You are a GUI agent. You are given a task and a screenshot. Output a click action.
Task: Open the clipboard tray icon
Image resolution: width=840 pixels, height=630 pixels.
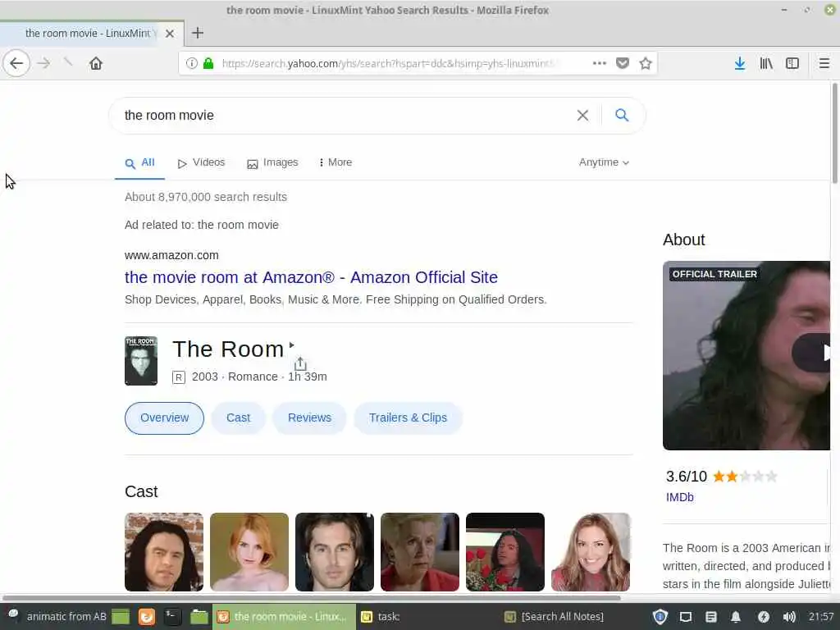point(711,617)
